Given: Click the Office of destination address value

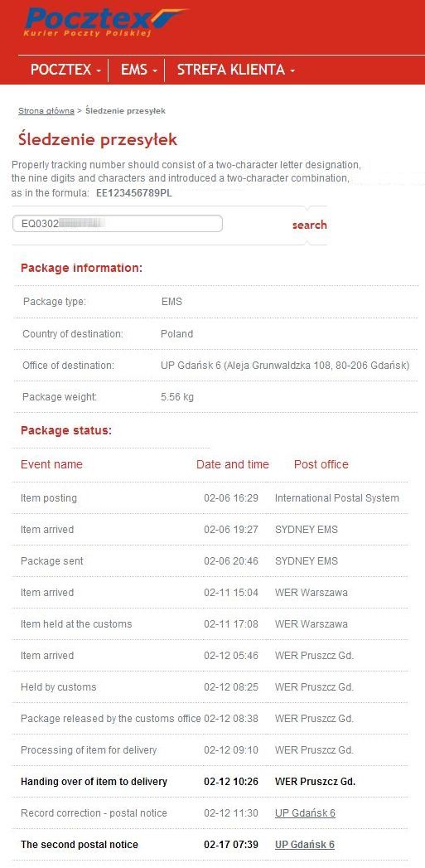Looking at the screenshot, I should (x=285, y=366).
